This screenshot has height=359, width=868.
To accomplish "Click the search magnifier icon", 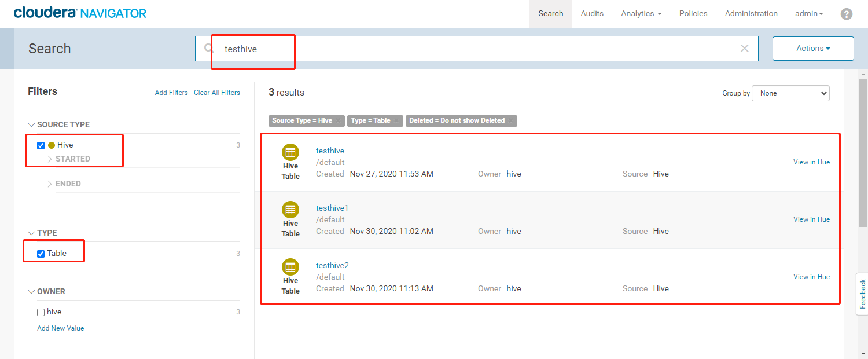I will [209, 49].
